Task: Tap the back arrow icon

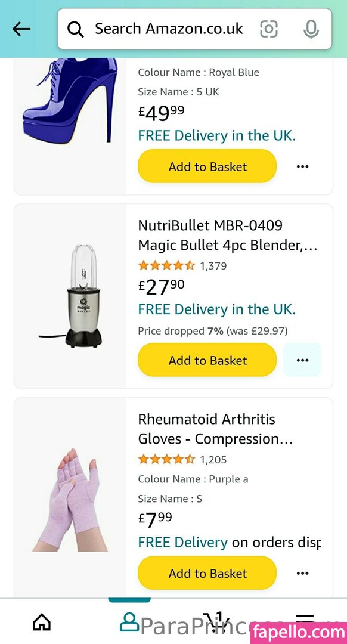Action: [21, 29]
